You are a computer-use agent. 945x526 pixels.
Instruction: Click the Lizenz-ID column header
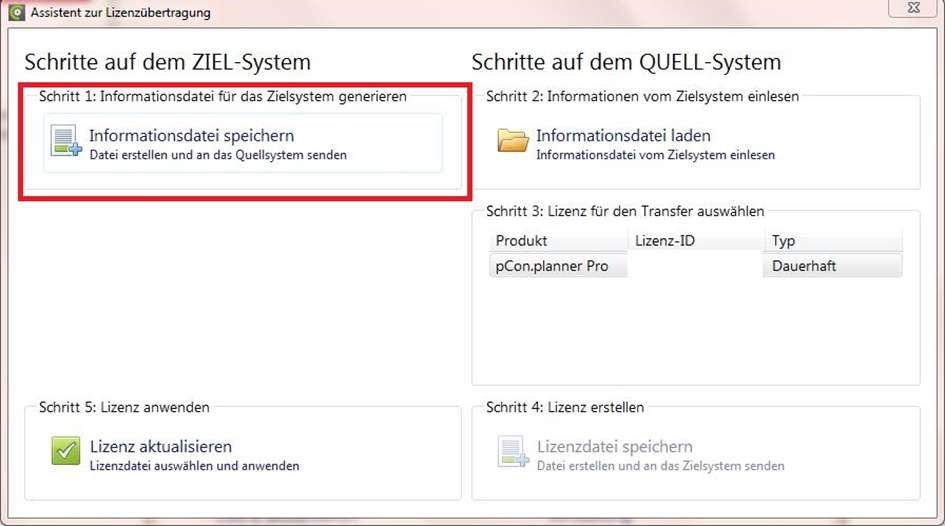[695, 240]
